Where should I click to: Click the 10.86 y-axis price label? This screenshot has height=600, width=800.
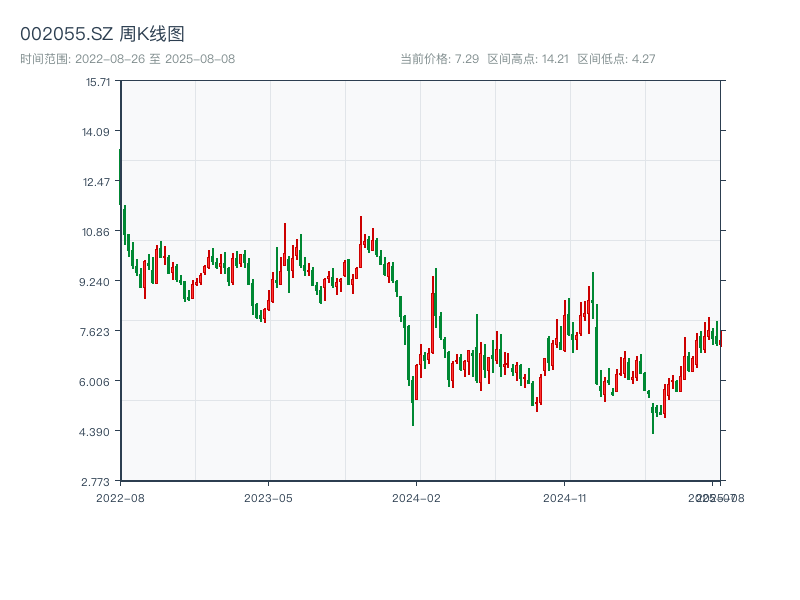(98, 232)
